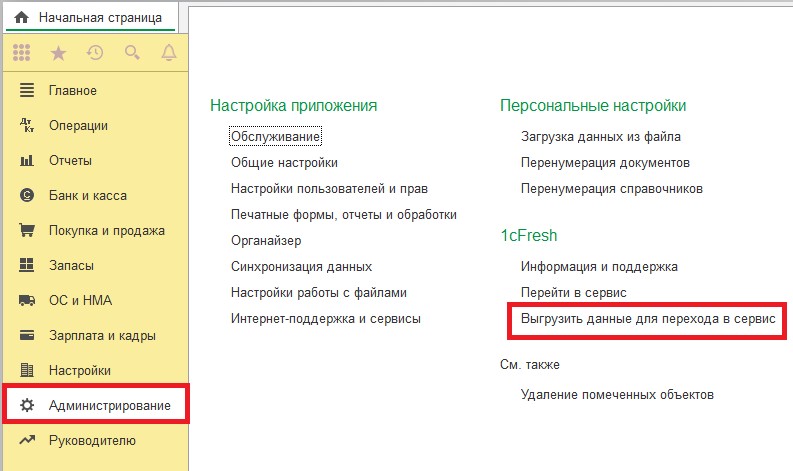This screenshot has width=793, height=471.
Task: Open Удаление помеченных объектов
Action: click(x=617, y=395)
